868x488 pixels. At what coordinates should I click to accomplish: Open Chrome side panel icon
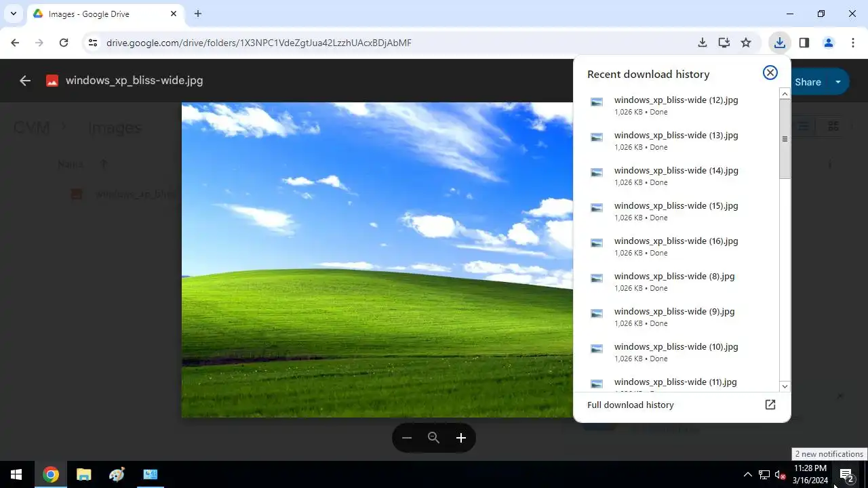click(x=804, y=43)
